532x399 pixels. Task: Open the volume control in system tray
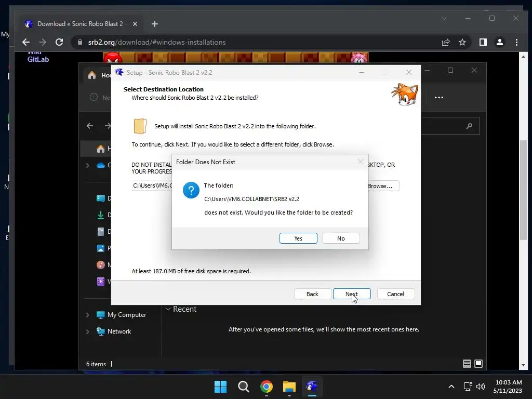pos(481,387)
